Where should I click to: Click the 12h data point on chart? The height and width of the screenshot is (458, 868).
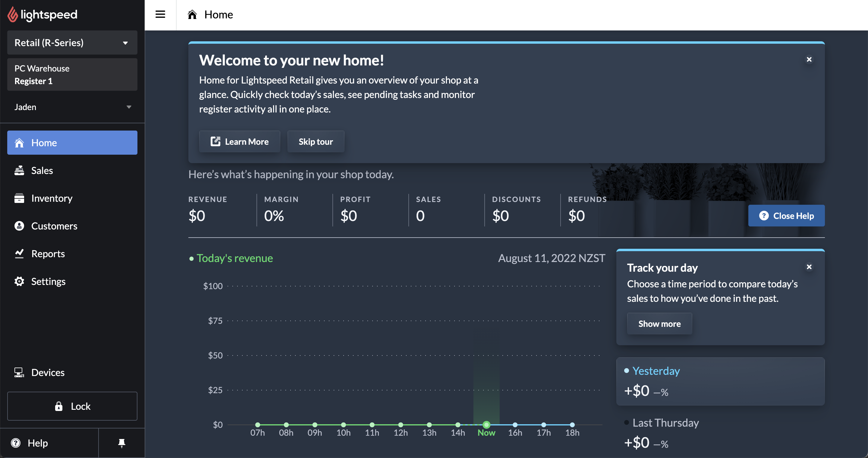coord(401,425)
